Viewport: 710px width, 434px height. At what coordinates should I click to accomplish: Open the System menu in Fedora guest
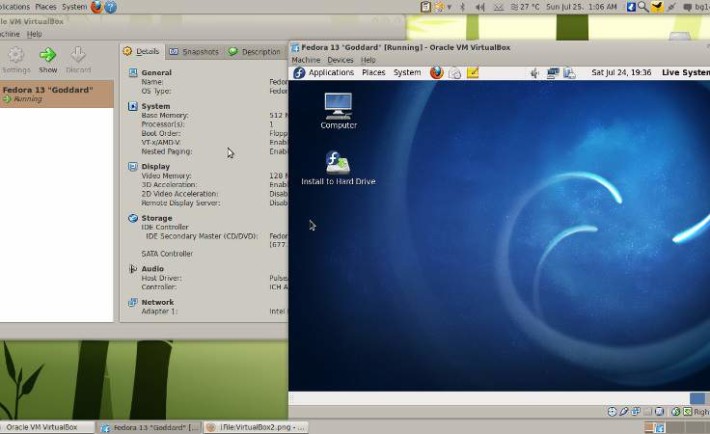click(407, 72)
